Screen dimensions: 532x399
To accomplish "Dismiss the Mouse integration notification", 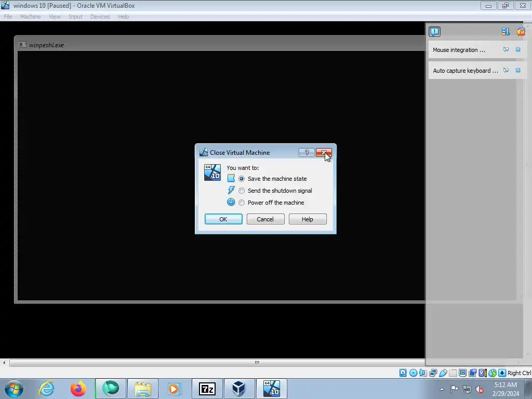I will (518, 49).
